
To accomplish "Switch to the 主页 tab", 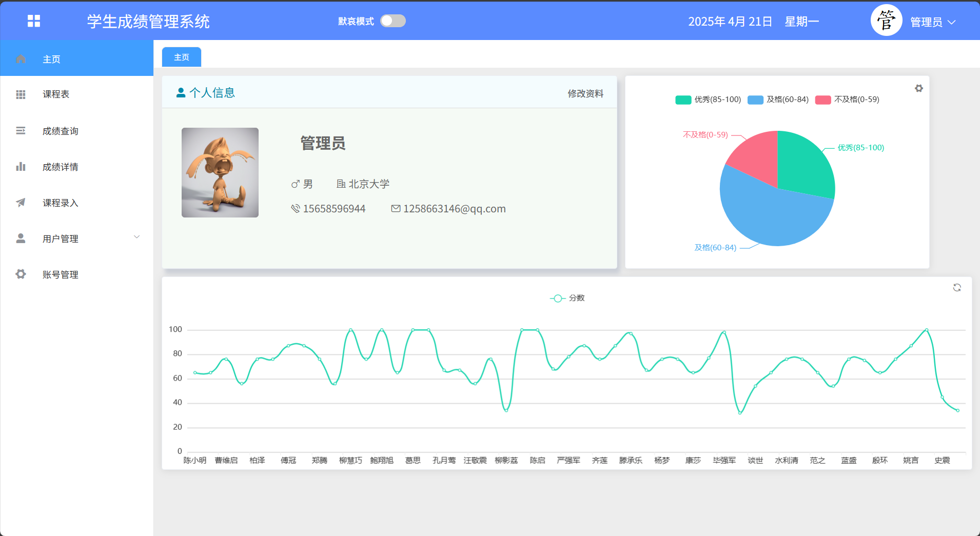I will tap(182, 57).
